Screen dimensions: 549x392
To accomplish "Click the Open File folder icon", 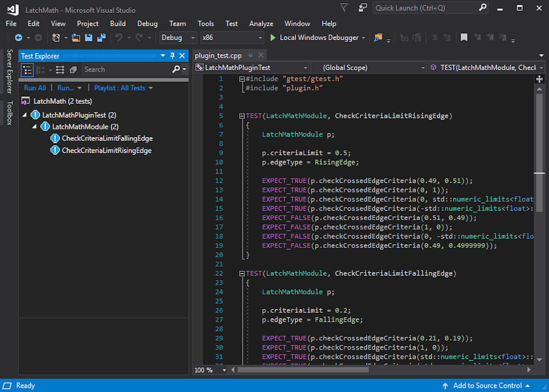I will click(x=76, y=37).
